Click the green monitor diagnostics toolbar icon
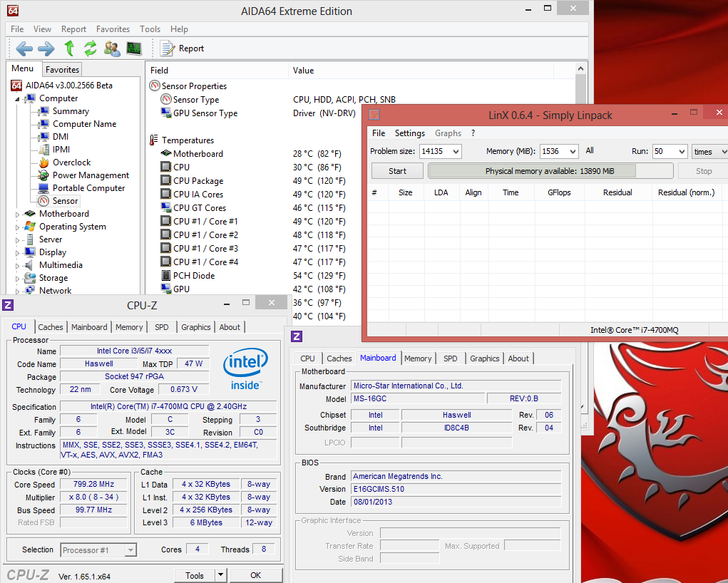The height and width of the screenshot is (583, 728). coord(134,48)
